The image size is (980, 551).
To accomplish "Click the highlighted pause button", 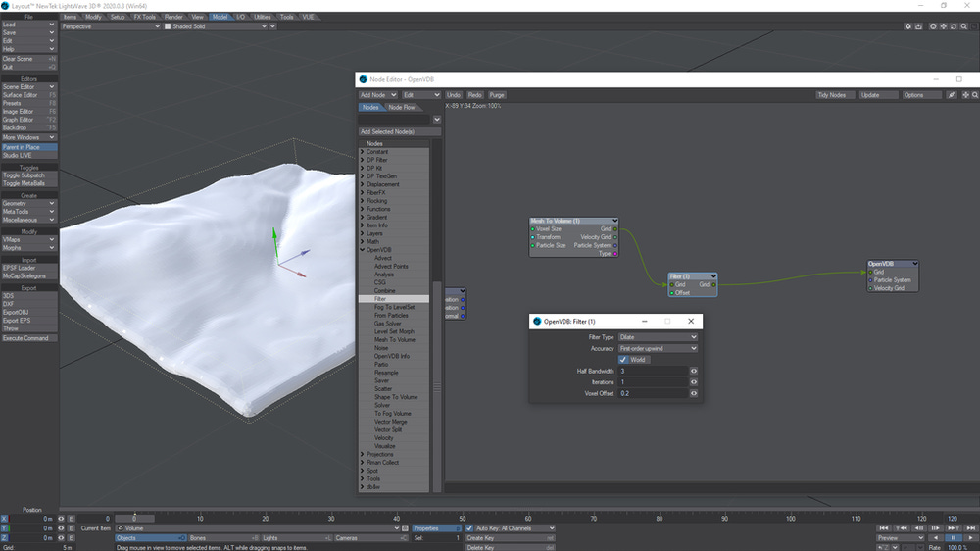I will point(954,538).
